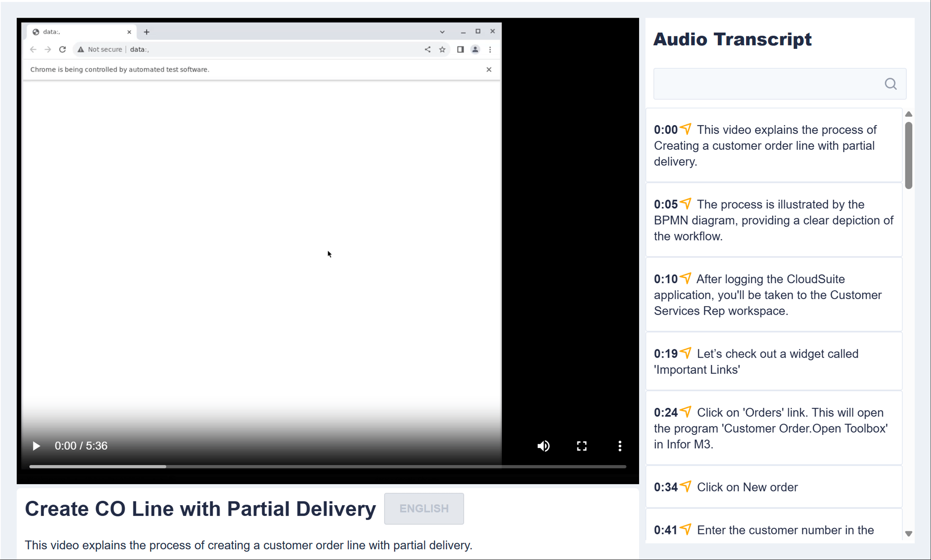The width and height of the screenshot is (931, 560).
Task: Play the video
Action: click(x=36, y=446)
